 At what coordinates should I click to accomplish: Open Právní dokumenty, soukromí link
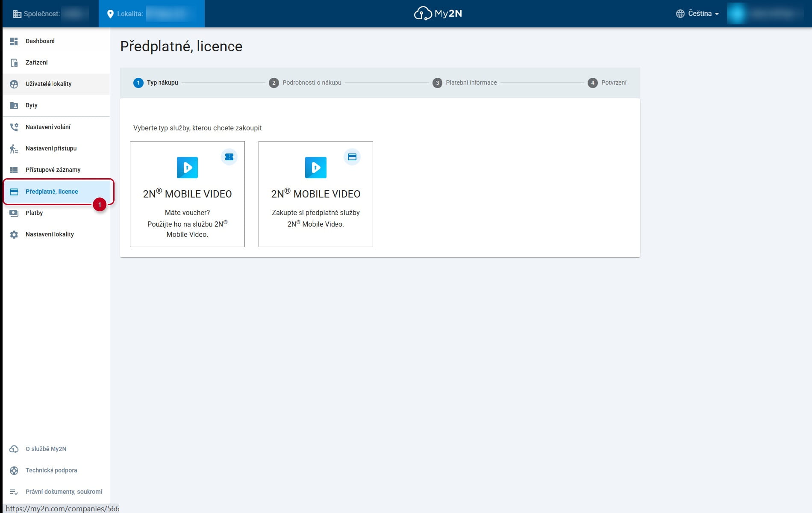coord(56,492)
